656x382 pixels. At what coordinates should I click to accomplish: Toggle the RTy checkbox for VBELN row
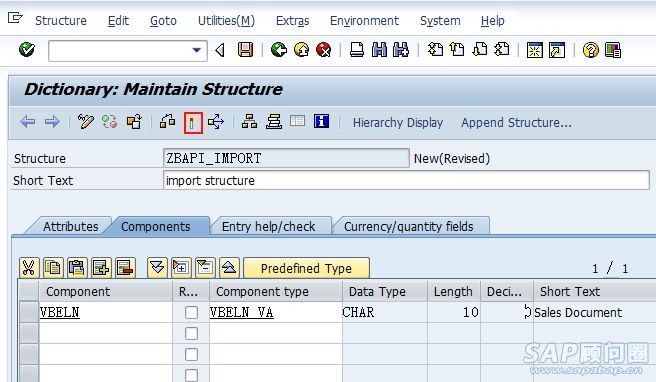[191, 312]
